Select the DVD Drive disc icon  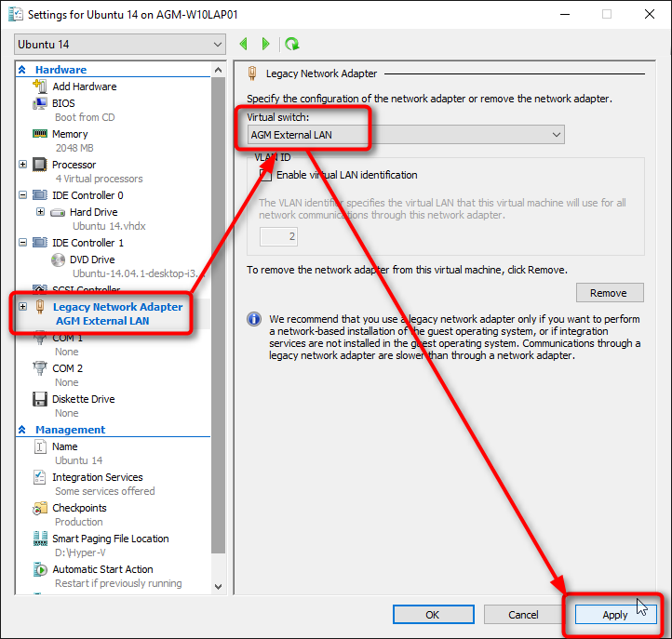tap(58, 260)
